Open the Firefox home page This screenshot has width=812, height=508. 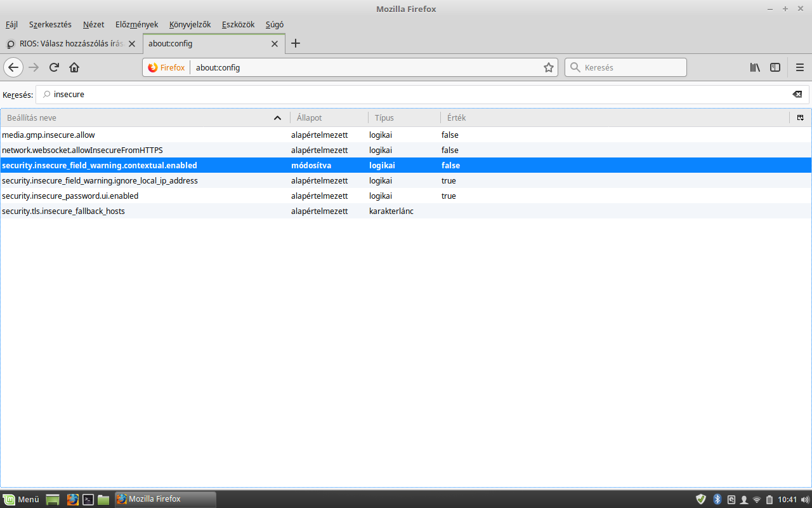pyautogui.click(x=74, y=67)
